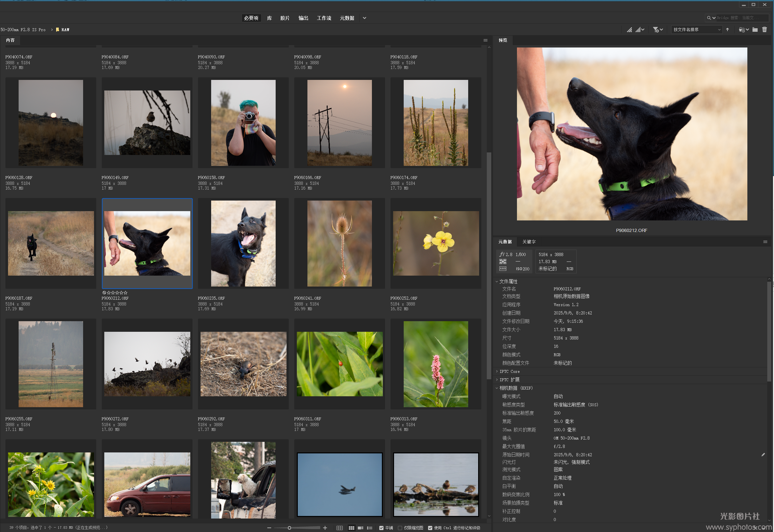The height and width of the screenshot is (532, 774).
Task: Switch to details view icon
Action: (360, 528)
